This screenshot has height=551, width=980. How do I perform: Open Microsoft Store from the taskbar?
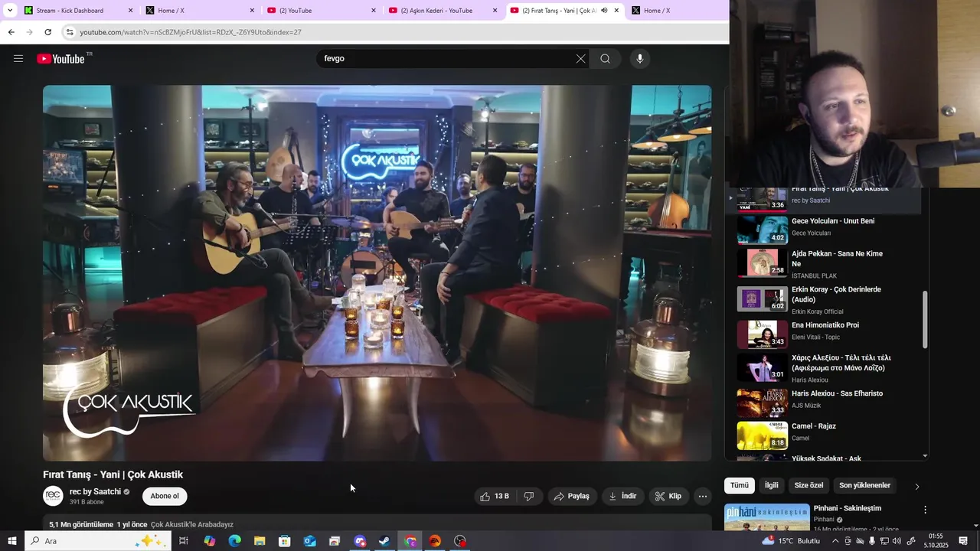point(285,541)
